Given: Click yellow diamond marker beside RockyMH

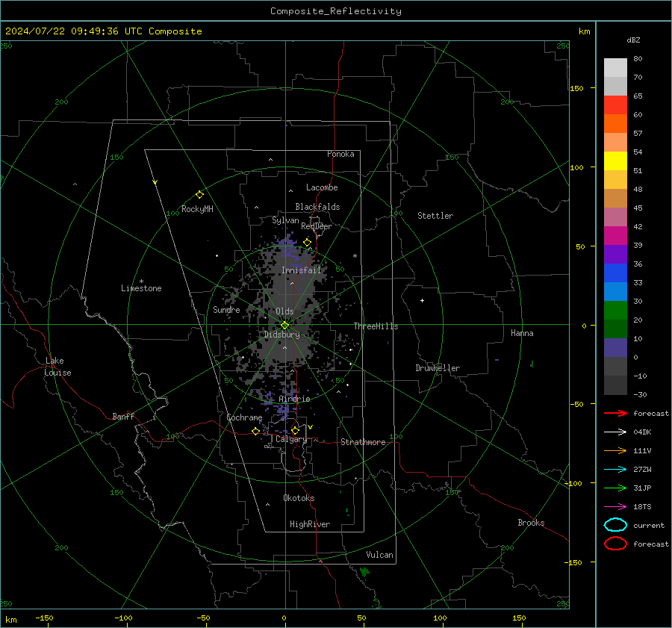Looking at the screenshot, I should [x=199, y=195].
